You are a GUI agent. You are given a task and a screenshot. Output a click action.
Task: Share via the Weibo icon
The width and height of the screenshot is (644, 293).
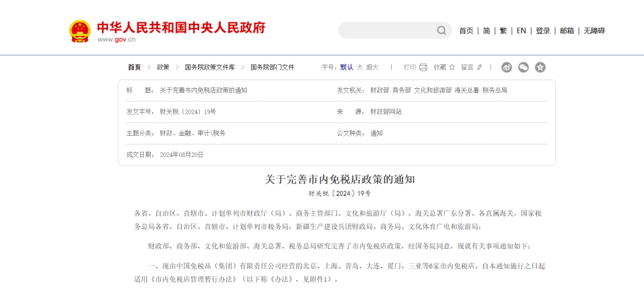(507, 67)
